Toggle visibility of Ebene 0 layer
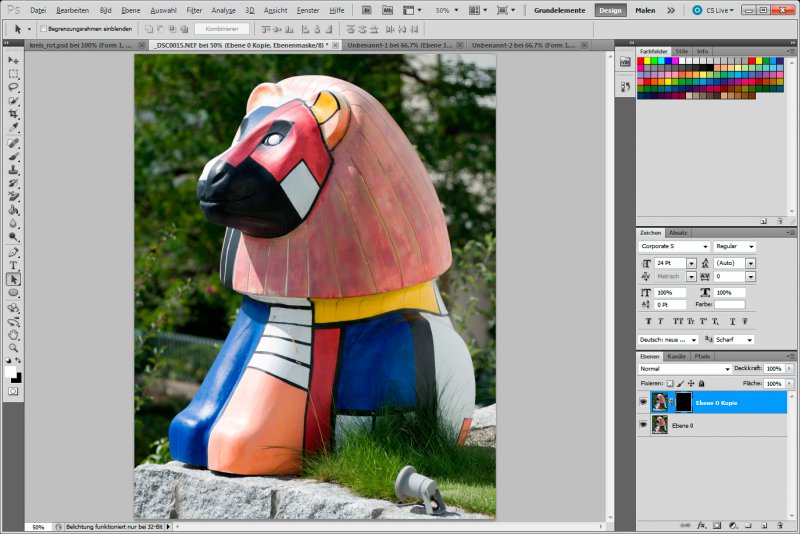Screen dimensions: 800x534 point(643,425)
